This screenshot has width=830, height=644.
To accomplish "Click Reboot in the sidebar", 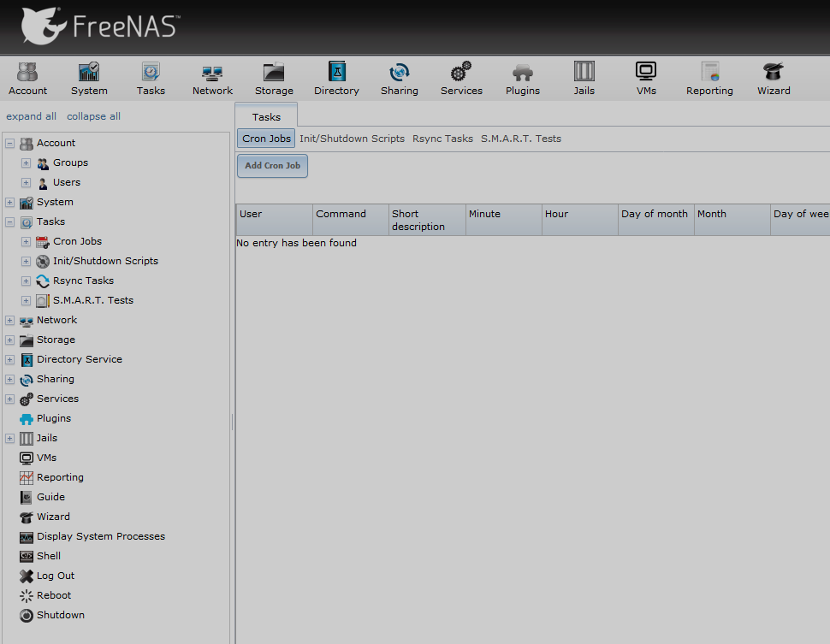I will (53, 594).
